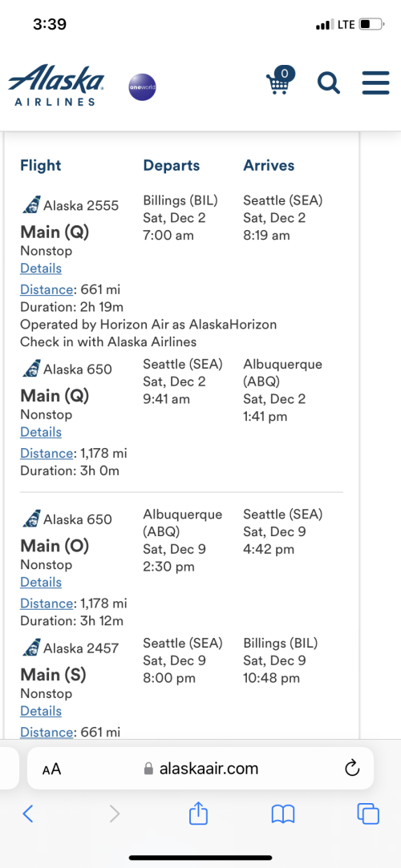Click Distance link showing 661 mi for Alaska 2555
The height and width of the screenshot is (868, 401).
point(47,289)
